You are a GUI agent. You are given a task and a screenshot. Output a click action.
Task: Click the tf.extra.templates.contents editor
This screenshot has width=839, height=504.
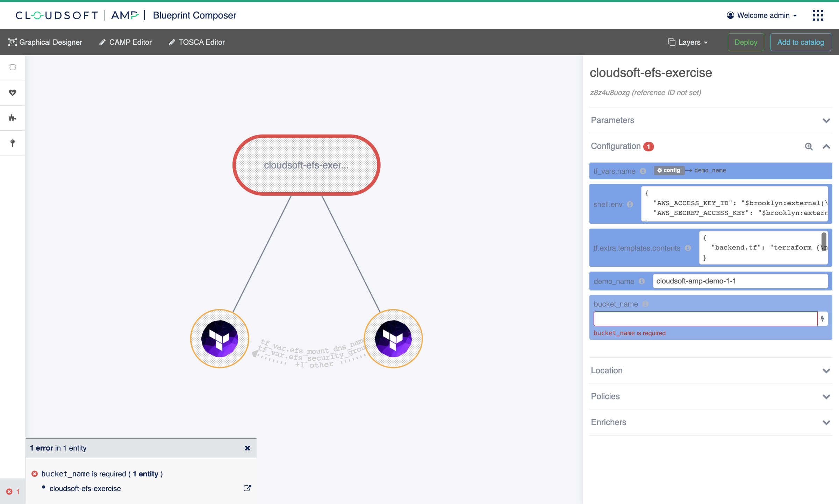[763, 247]
